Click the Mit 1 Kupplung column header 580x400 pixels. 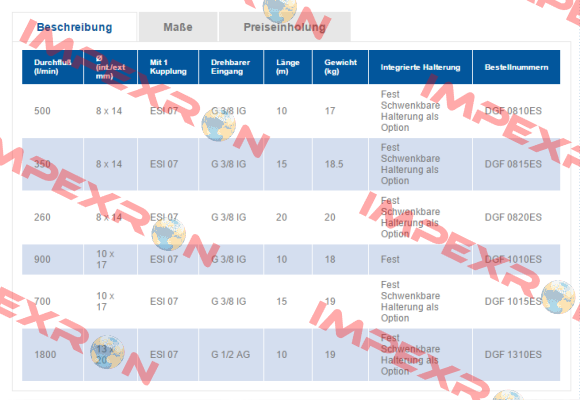[x=168, y=67]
